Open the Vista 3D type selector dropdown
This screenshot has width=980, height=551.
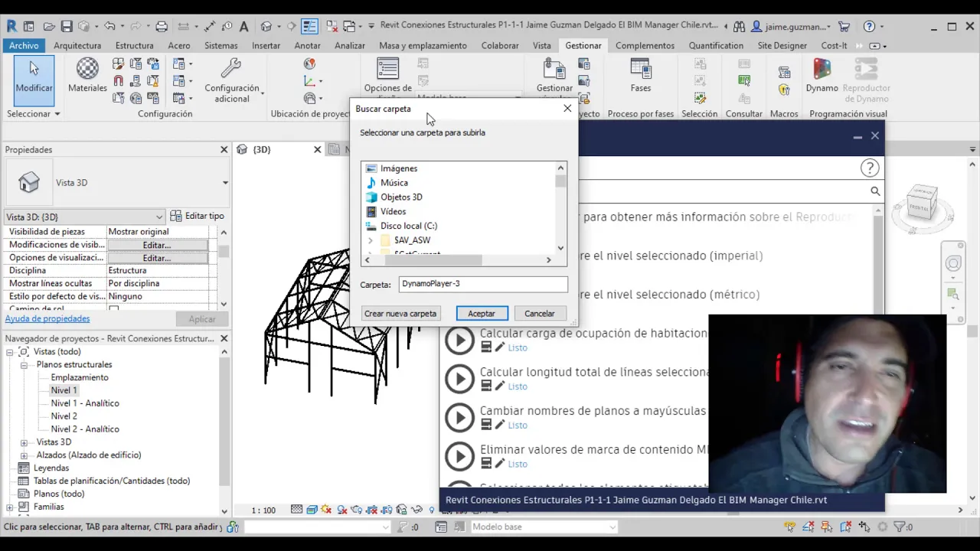pyautogui.click(x=225, y=183)
